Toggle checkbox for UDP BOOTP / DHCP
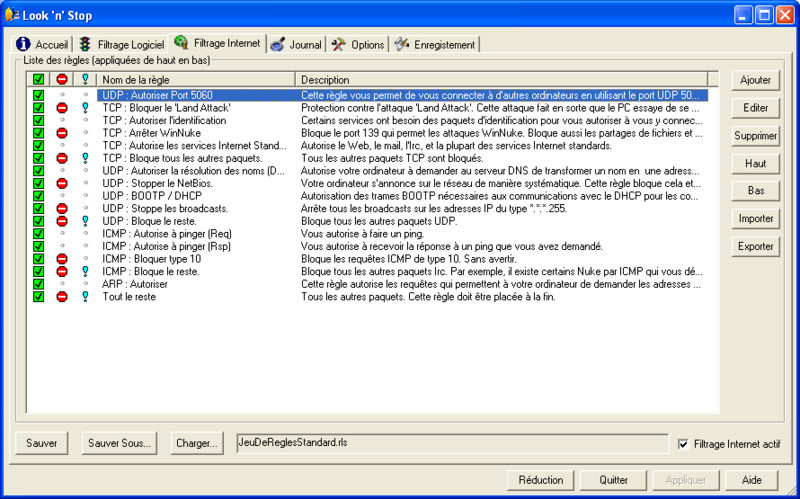 [38, 196]
